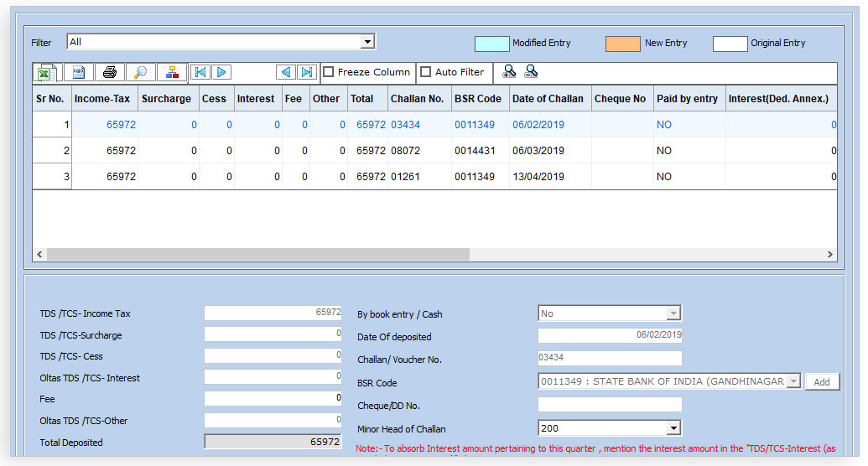Jump to last record arrow
Screen dimensions: 868x466
pyautogui.click(x=307, y=72)
